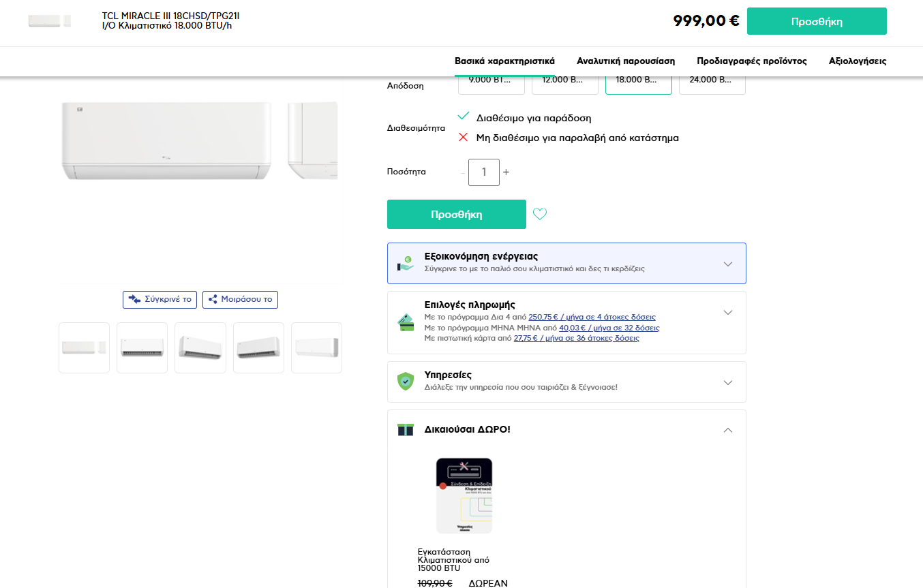The width and height of the screenshot is (923, 588).
Task: Open the 40,03 € 32 installments link
Action: point(609,328)
